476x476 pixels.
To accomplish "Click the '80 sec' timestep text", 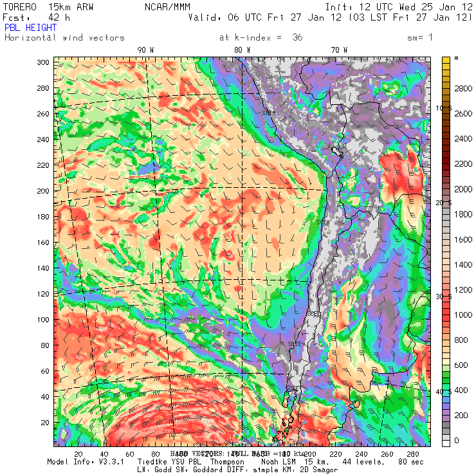I will (411, 462).
